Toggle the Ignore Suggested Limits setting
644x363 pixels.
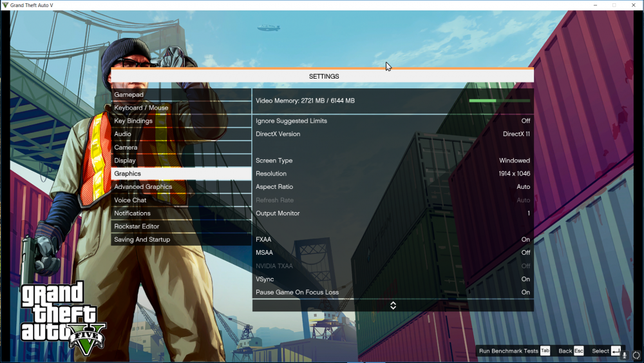(393, 121)
